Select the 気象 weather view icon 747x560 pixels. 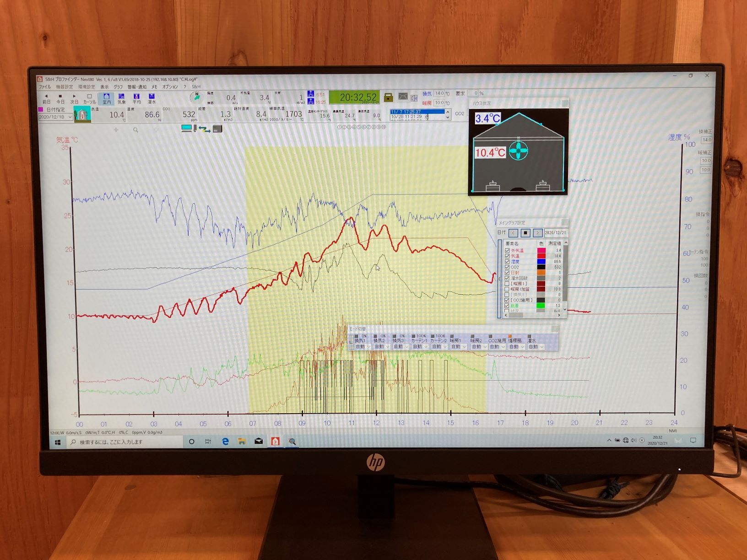click(121, 98)
